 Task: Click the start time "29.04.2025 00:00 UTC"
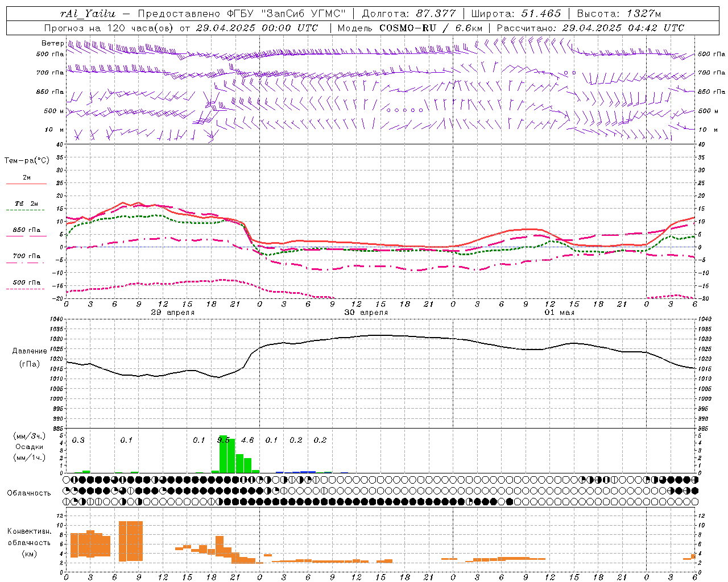(257, 28)
